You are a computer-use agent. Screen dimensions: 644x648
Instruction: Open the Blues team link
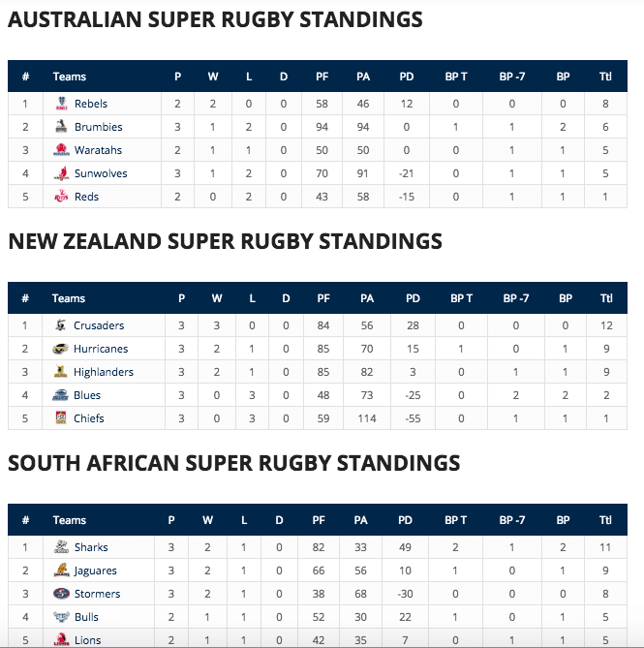coord(87,395)
